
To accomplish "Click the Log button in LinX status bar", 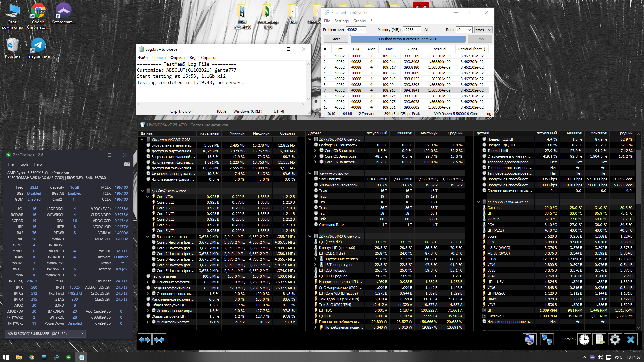I will (x=489, y=114).
